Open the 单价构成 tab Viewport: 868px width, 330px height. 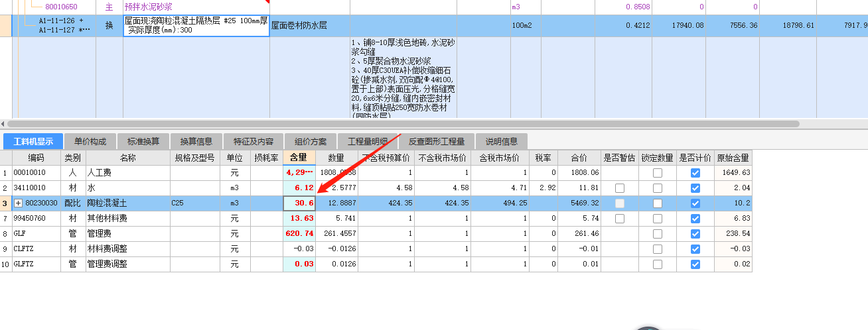click(x=90, y=141)
